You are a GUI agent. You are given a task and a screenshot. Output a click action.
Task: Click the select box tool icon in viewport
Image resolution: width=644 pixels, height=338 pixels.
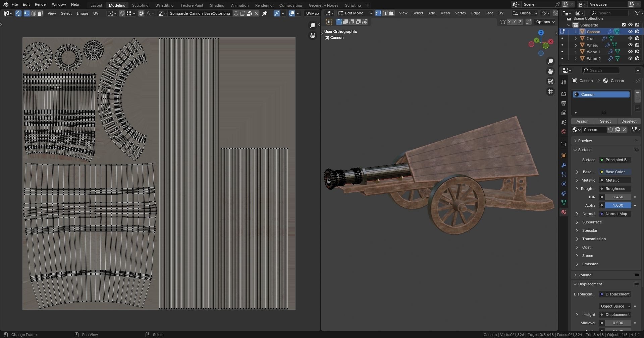[329, 22]
